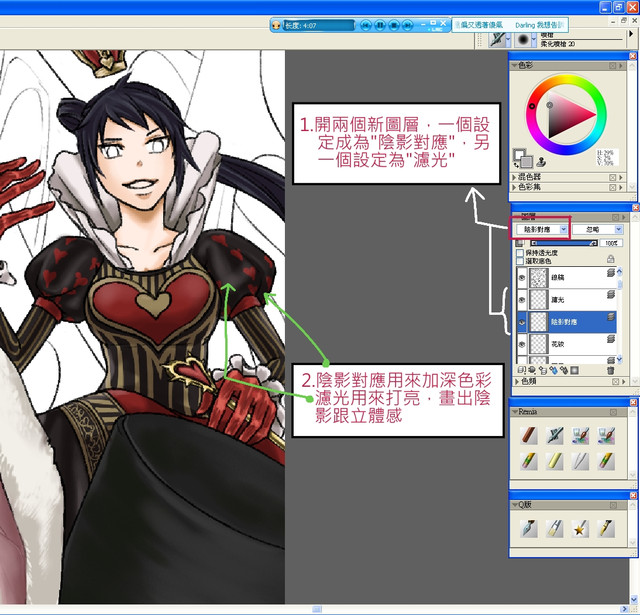Select the fourth brush in the Remia palette top row

[x=606, y=435]
